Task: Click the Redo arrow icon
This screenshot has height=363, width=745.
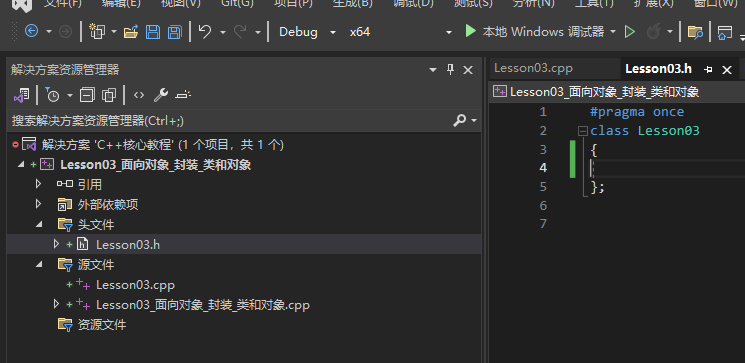Action: (x=240, y=32)
